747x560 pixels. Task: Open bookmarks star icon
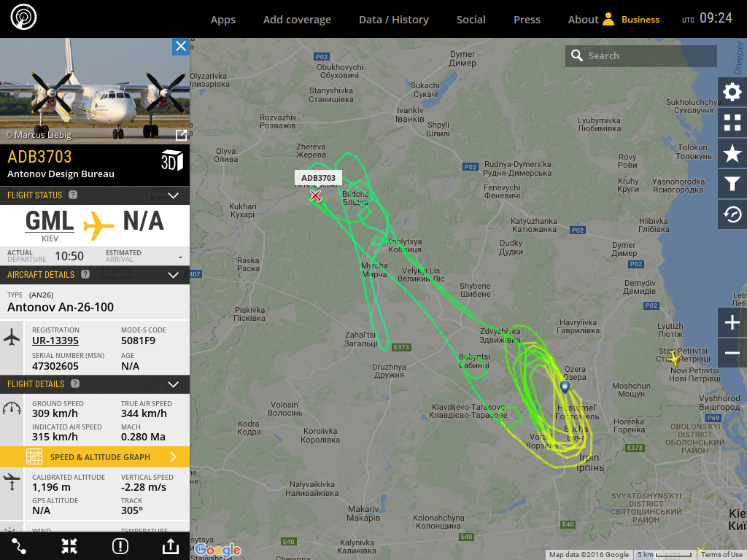[x=732, y=153]
